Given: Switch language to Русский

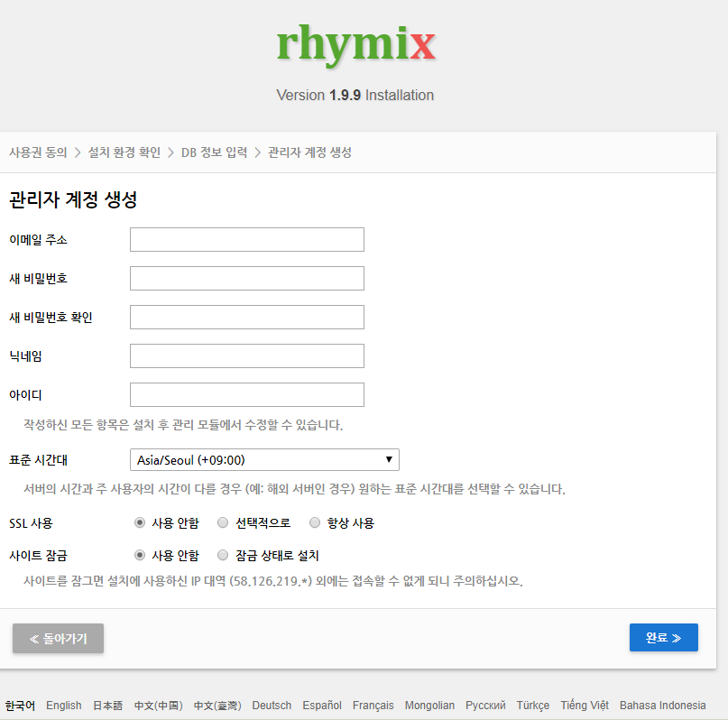Looking at the screenshot, I should click(485, 706).
